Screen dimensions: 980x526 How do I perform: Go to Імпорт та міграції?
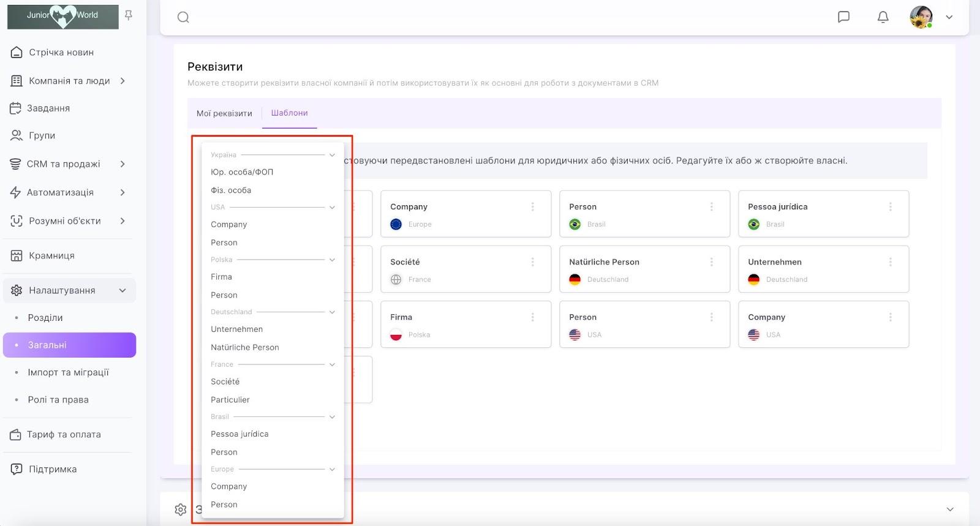pos(68,372)
